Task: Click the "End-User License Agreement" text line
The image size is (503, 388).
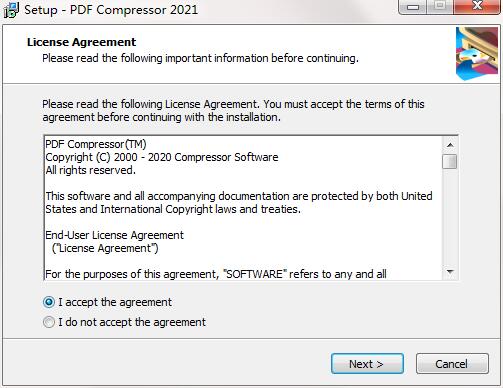Action: [x=114, y=235]
